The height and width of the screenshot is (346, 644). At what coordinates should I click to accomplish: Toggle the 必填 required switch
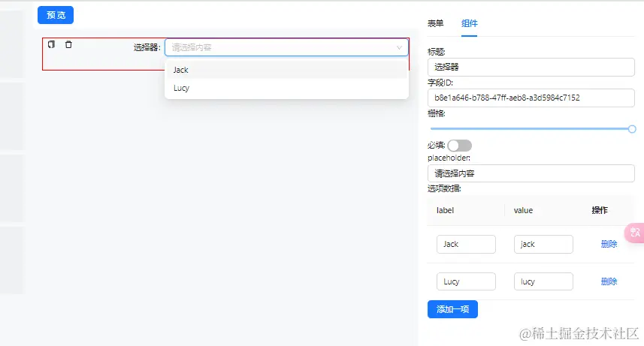(x=459, y=146)
